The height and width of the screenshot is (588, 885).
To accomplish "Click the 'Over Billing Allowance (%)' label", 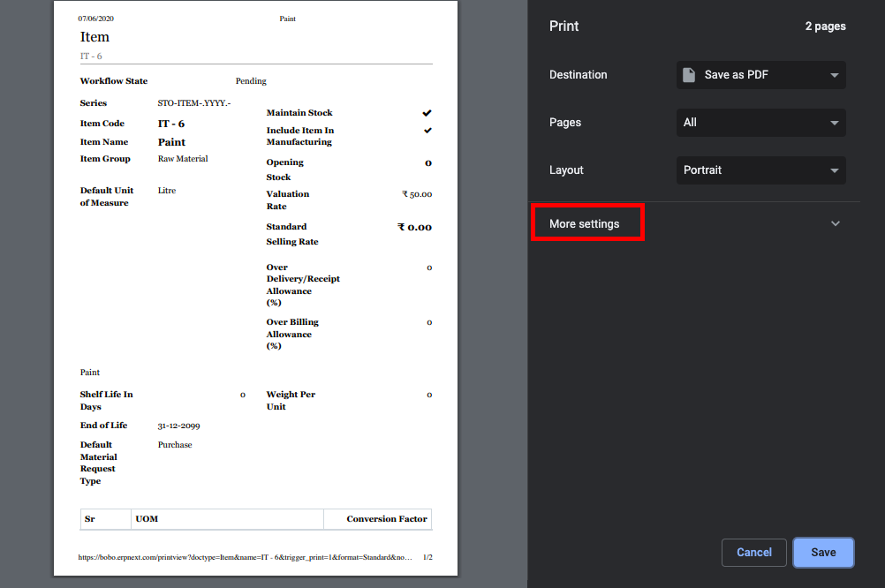I will 292,334.
